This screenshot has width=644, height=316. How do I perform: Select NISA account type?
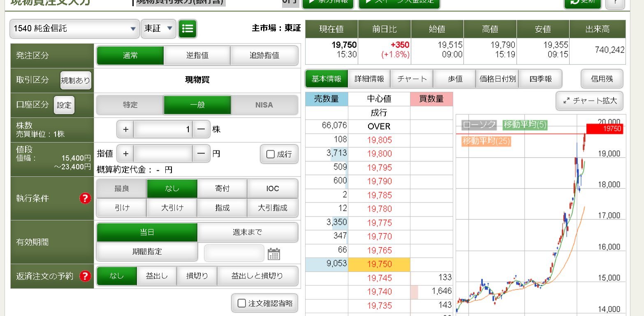pyautogui.click(x=264, y=105)
